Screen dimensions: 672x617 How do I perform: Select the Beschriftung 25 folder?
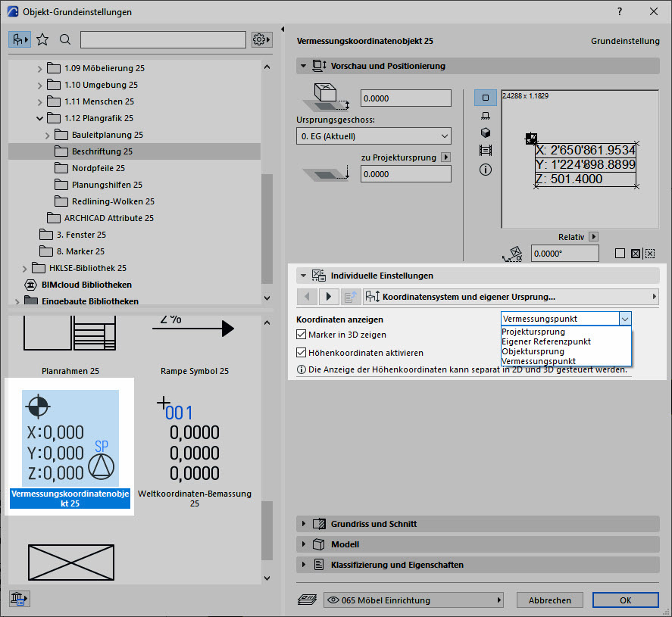134,151
